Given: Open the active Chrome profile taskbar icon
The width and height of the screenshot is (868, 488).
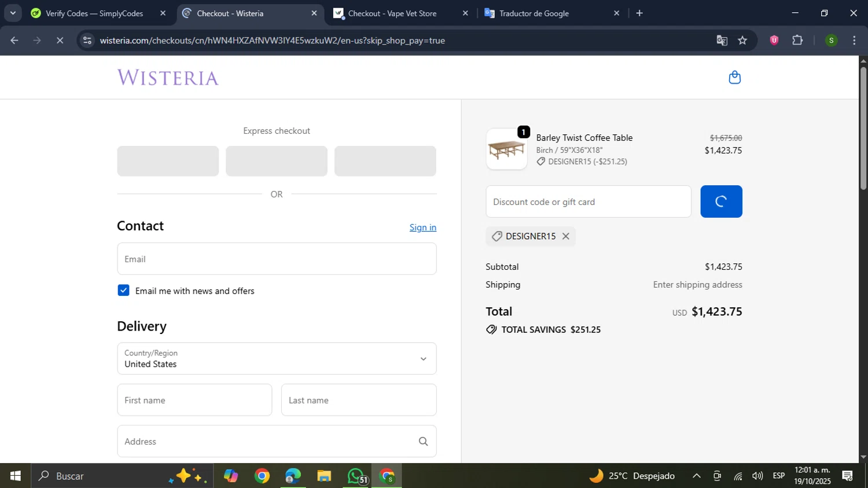Looking at the screenshot, I should point(387,476).
